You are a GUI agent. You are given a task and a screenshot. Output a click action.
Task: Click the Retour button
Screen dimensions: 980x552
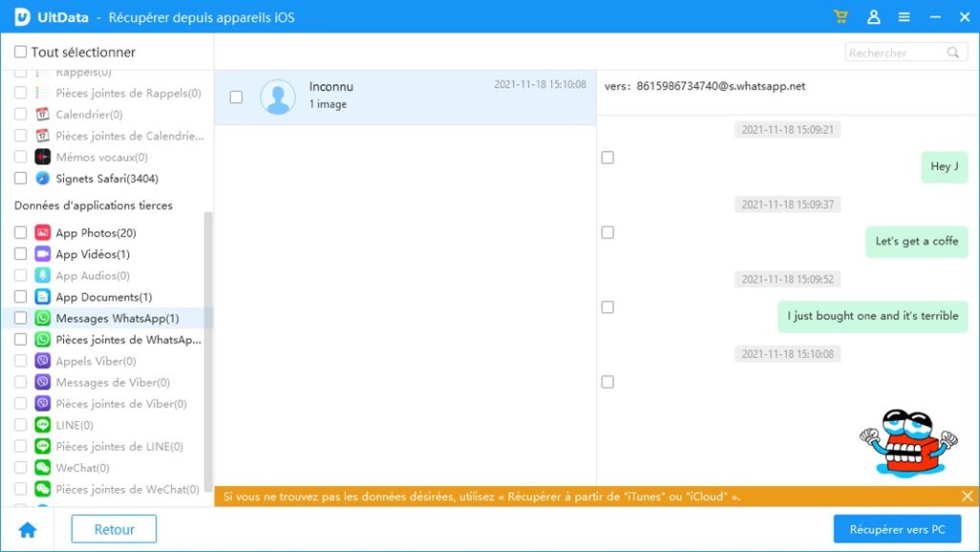(114, 530)
